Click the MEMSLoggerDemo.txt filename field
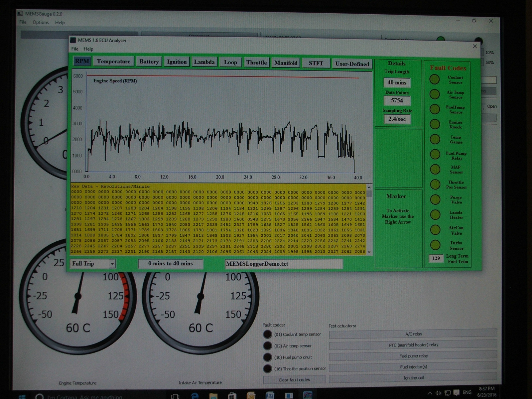This screenshot has height=399, width=532. [284, 264]
